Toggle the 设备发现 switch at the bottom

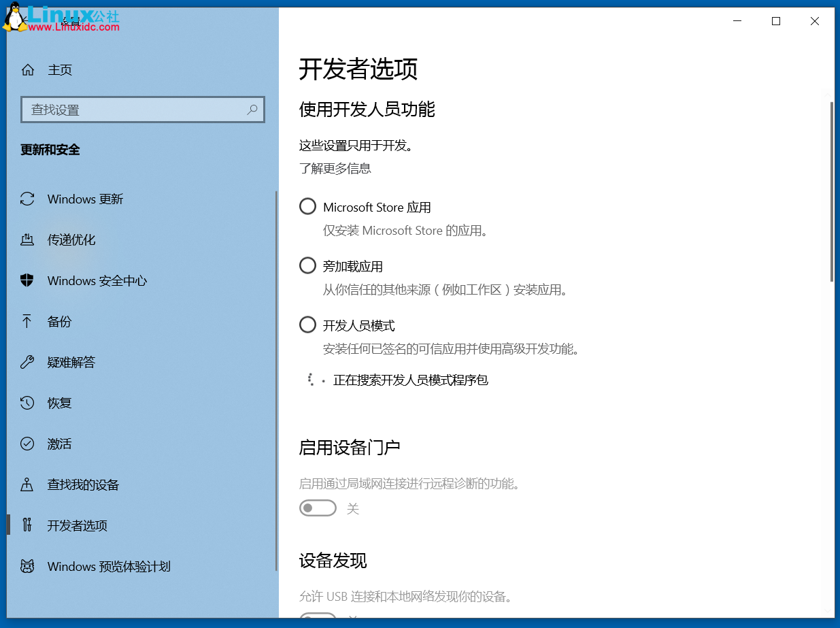click(x=318, y=616)
